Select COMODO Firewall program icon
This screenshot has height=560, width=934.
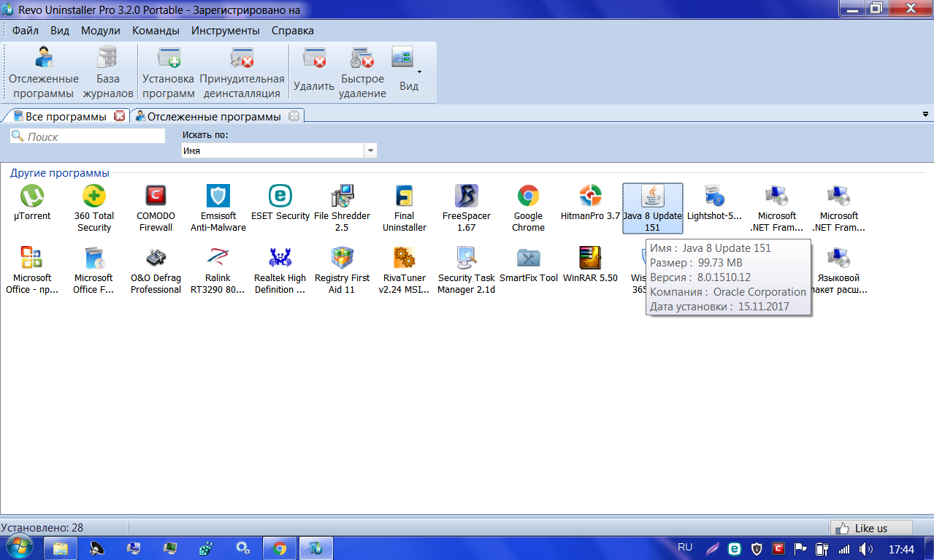pos(155,208)
